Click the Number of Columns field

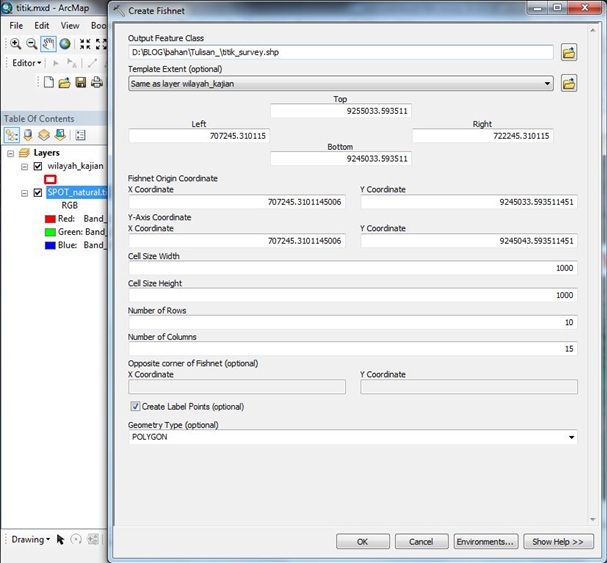(x=353, y=348)
